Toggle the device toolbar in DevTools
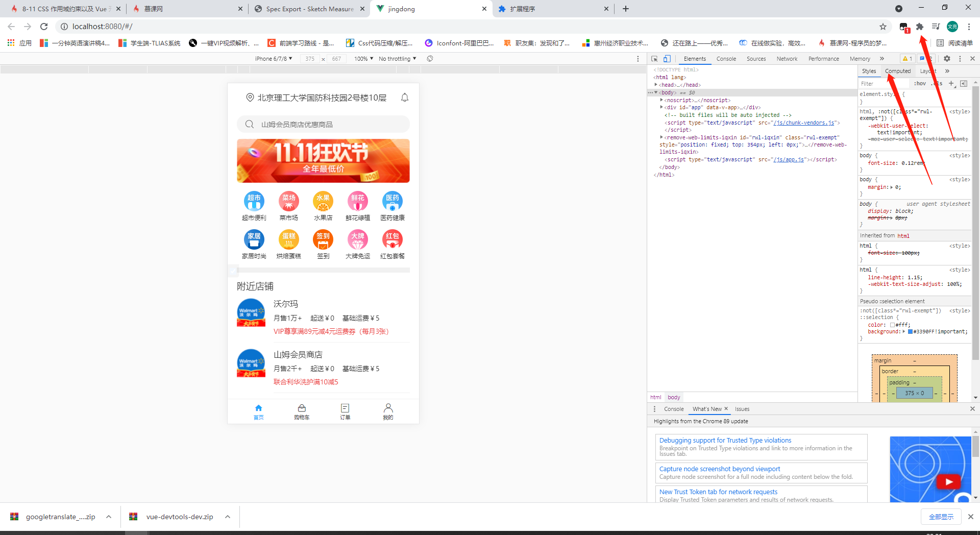Screen dimensions: 980x535 click(667, 59)
